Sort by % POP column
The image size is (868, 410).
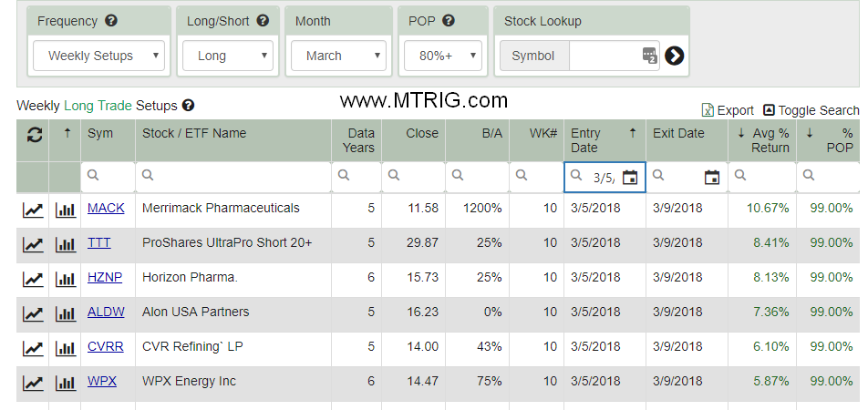[829, 140]
